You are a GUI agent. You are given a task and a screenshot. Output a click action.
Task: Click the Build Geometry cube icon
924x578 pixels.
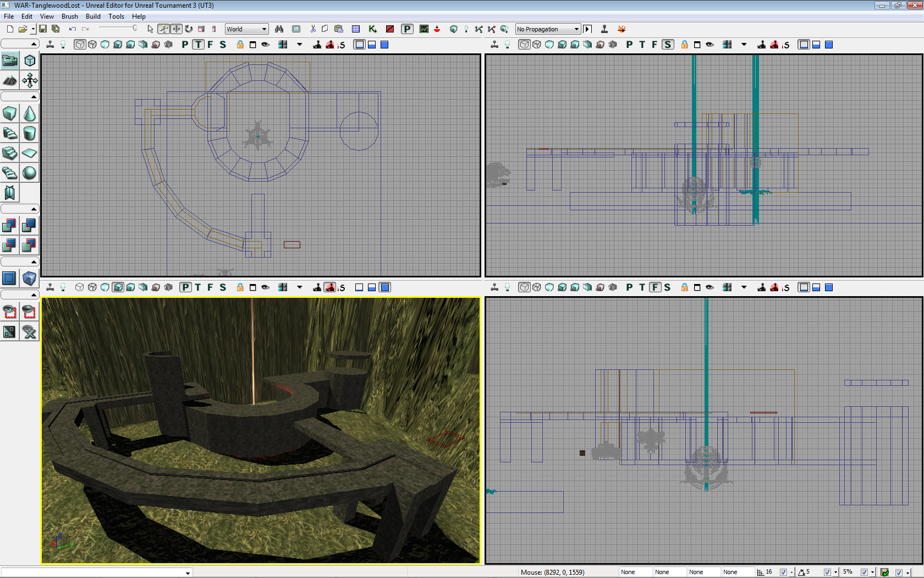pos(454,29)
